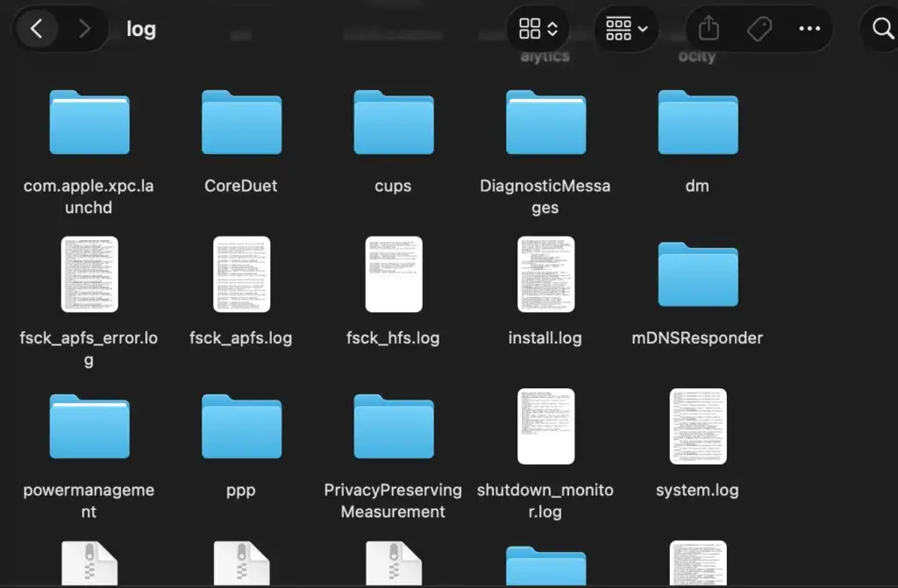Click the install.log file thumbnail
Image resolution: width=898 pixels, height=588 pixels.
tap(545, 274)
